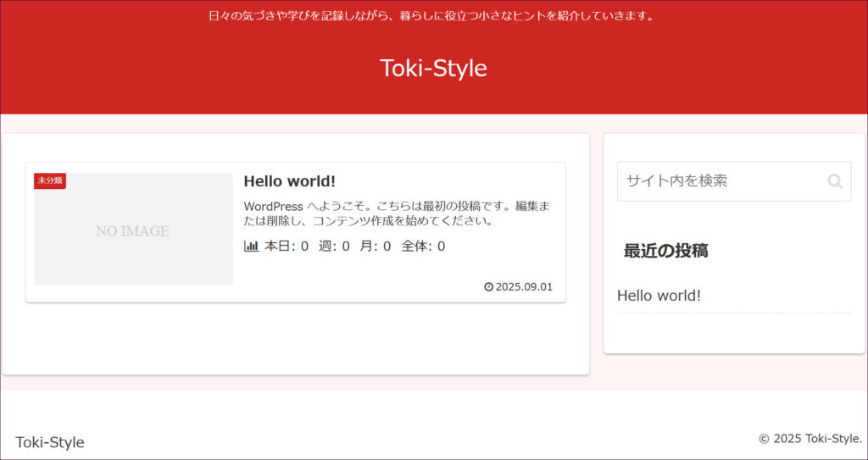Click the 最近の投稿 widget heading
The height and width of the screenshot is (460, 868).
(x=665, y=251)
